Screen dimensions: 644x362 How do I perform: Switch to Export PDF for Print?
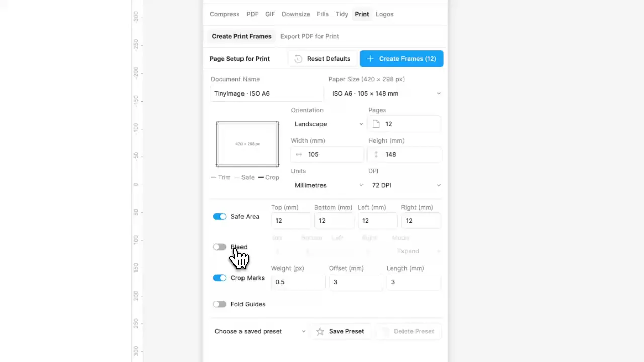(309, 36)
